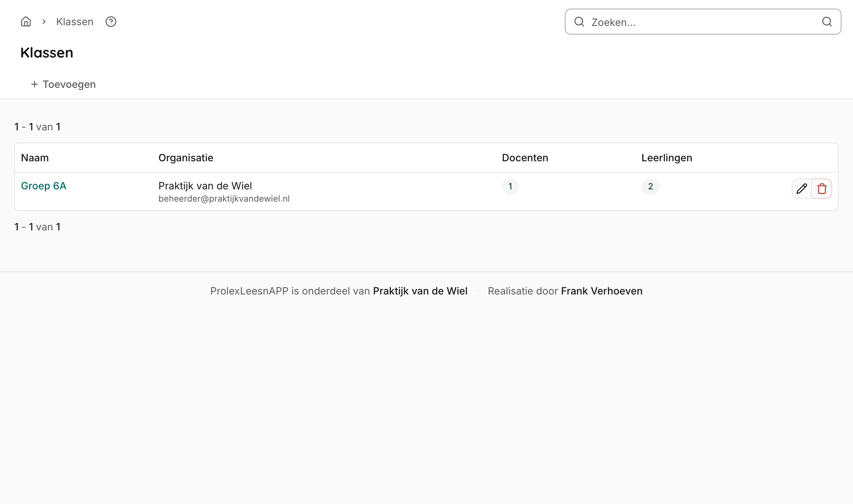Click the Leerlingen count badge 2
The height and width of the screenshot is (504, 853).
(651, 186)
